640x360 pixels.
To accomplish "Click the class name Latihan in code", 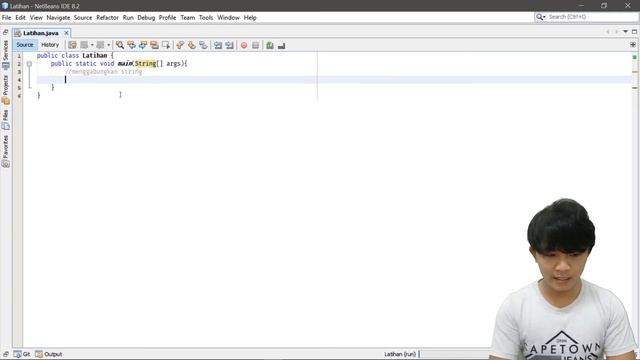I will coord(95,56).
